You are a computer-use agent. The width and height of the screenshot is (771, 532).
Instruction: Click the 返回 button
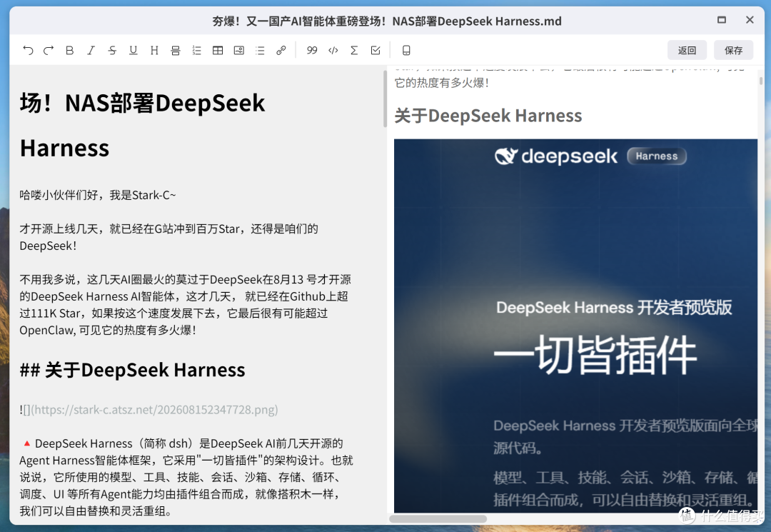tap(687, 50)
